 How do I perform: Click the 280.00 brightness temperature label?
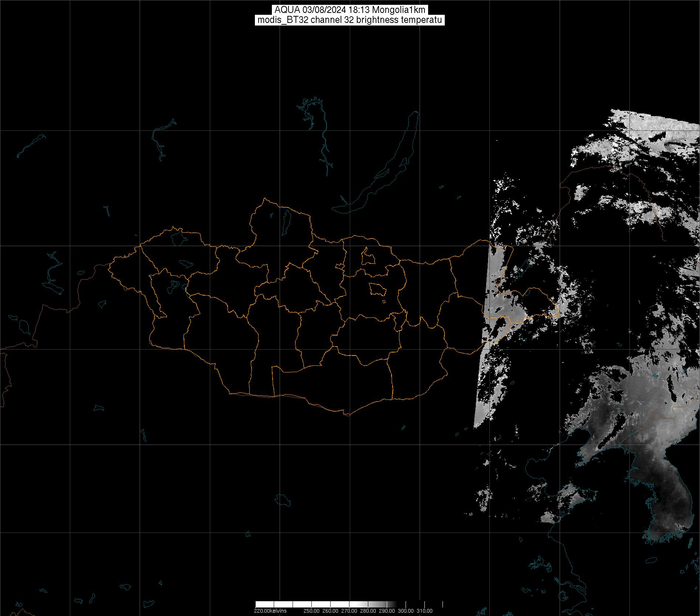[x=368, y=611]
